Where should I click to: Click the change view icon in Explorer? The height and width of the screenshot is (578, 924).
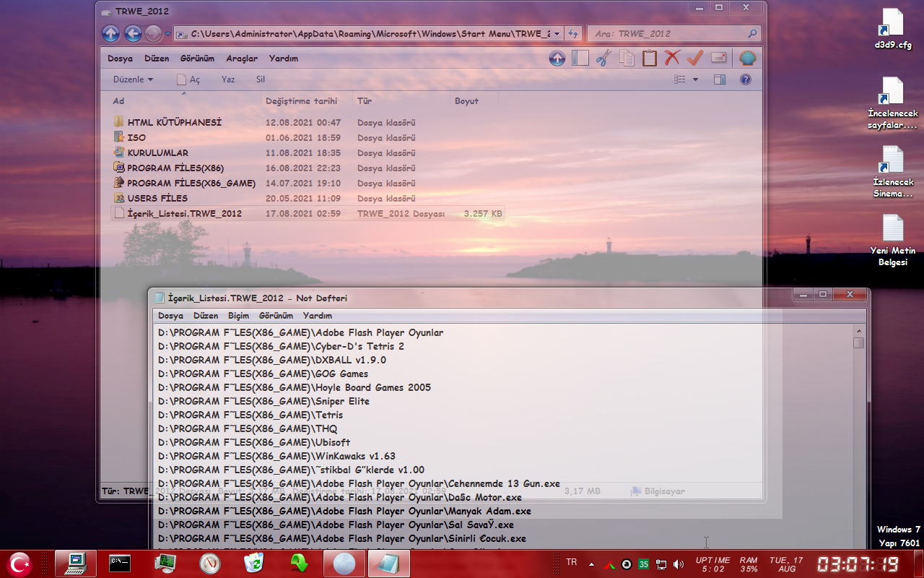pos(679,79)
